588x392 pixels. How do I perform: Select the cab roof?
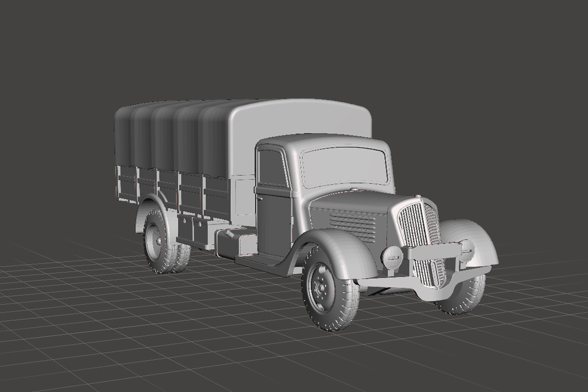(322, 141)
